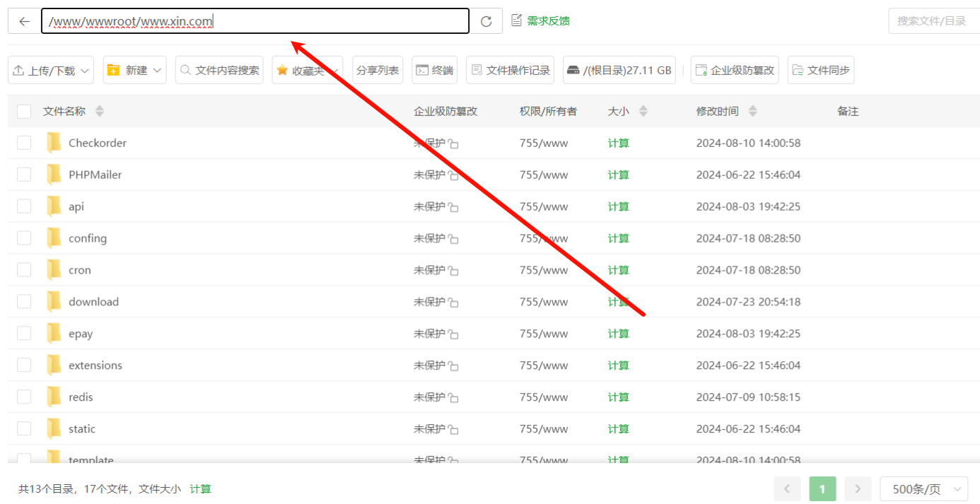The image size is (980, 504).
Task: Open the 需求反馈 feedback link
Action: tap(541, 20)
